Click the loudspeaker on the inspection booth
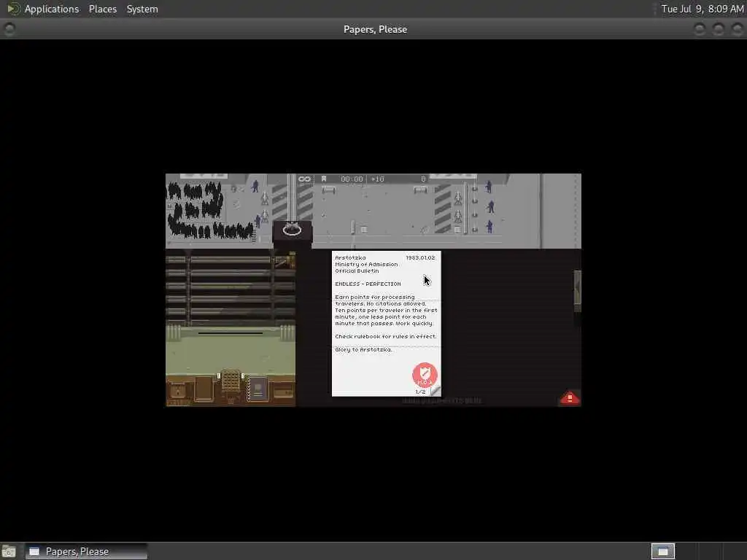The height and width of the screenshot is (560, 747). 292,230
